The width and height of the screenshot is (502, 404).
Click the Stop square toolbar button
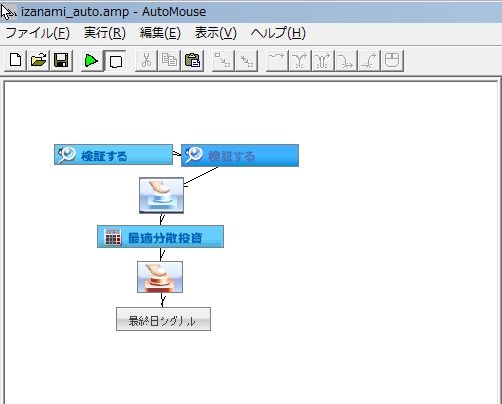coord(115,61)
